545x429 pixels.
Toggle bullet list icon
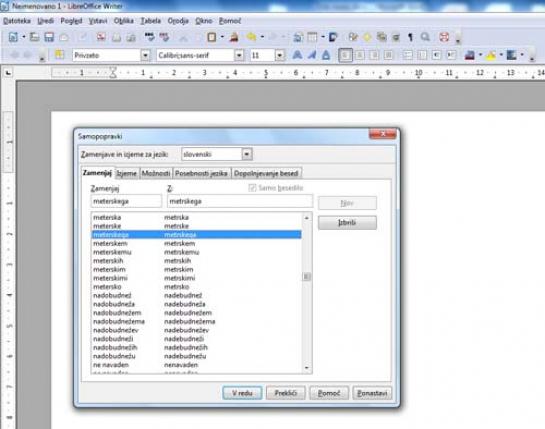coord(422,55)
